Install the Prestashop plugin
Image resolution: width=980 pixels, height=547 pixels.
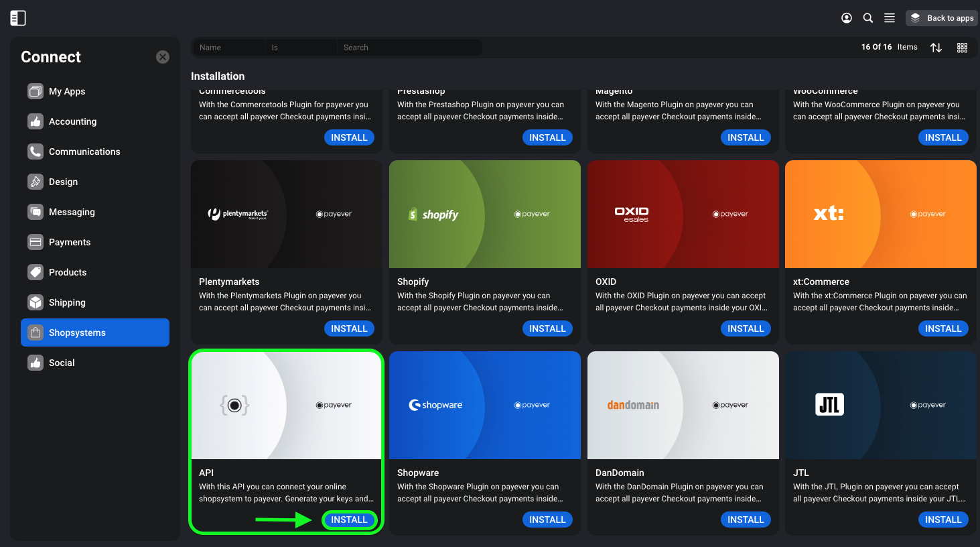547,137
